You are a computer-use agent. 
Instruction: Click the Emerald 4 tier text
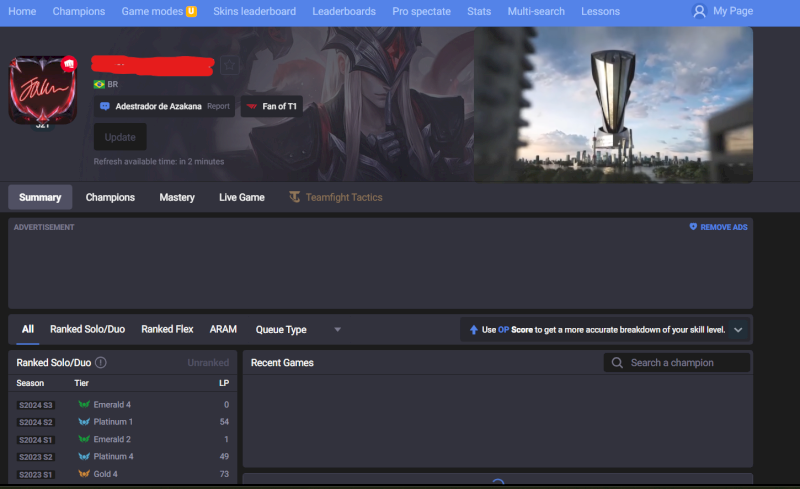coord(112,404)
